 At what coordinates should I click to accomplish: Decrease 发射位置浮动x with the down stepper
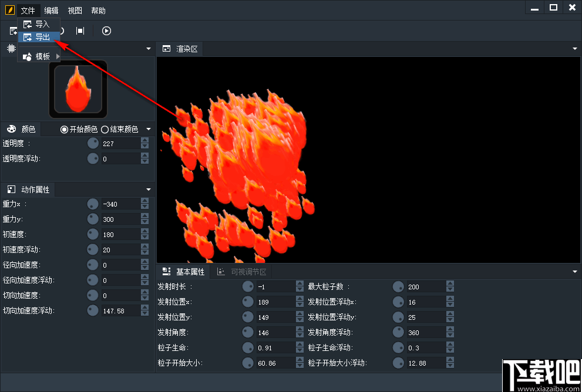[450, 305]
